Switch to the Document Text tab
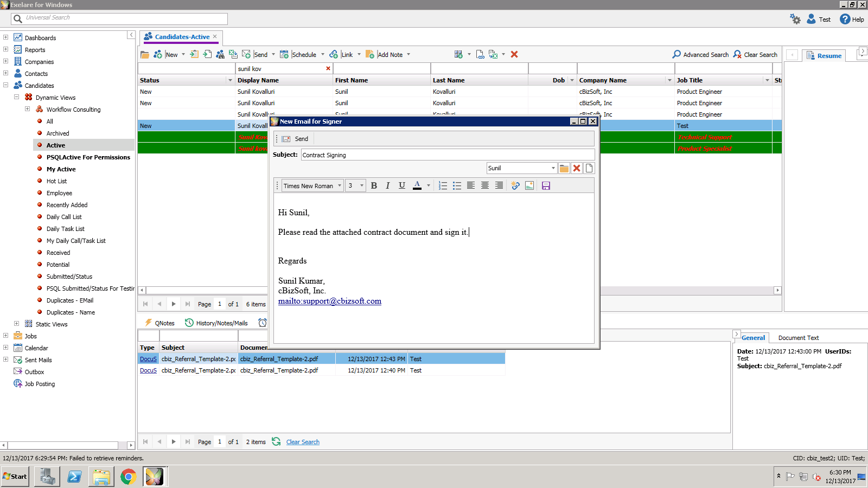This screenshot has width=868, height=488. (799, 338)
